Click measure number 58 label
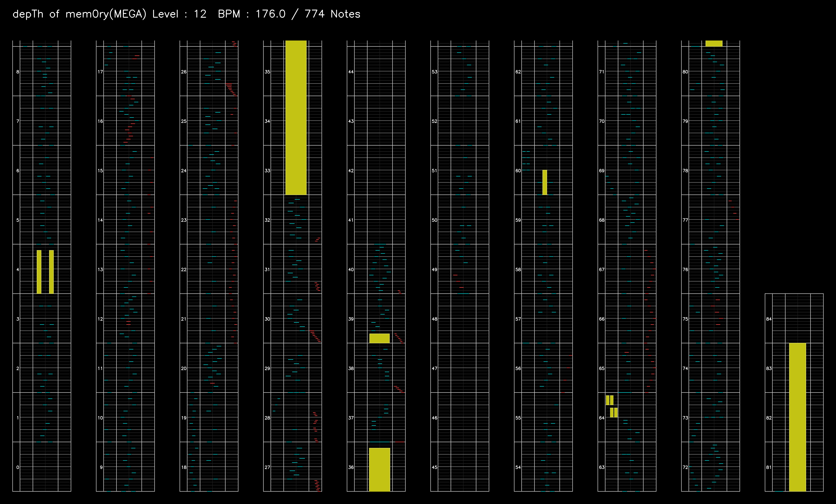This screenshot has width=836, height=504. pyautogui.click(x=518, y=270)
